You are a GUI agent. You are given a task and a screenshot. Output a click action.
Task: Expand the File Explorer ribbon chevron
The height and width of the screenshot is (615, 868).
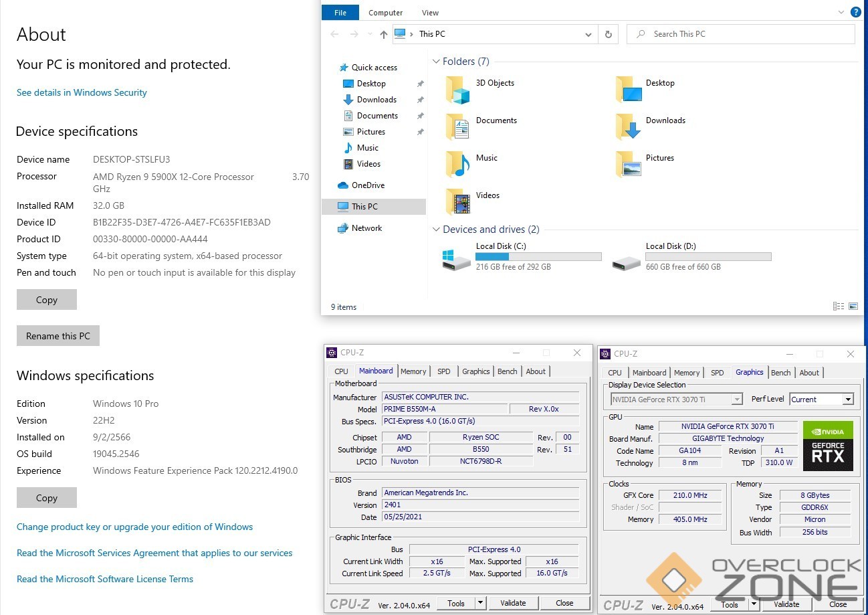point(841,13)
